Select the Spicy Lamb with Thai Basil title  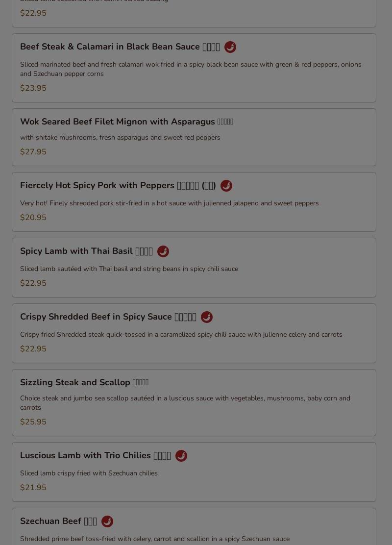click(x=86, y=251)
